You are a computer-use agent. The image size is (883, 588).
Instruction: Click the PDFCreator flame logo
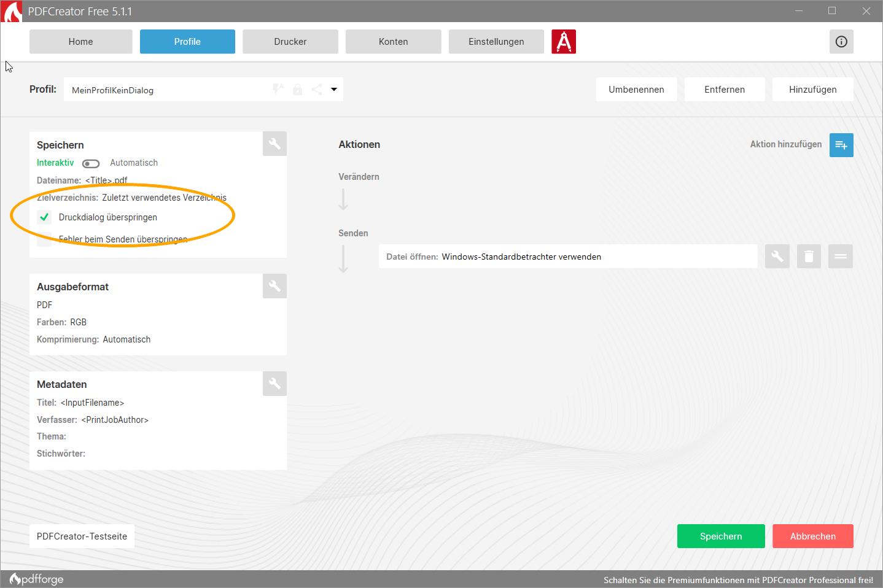12,12
